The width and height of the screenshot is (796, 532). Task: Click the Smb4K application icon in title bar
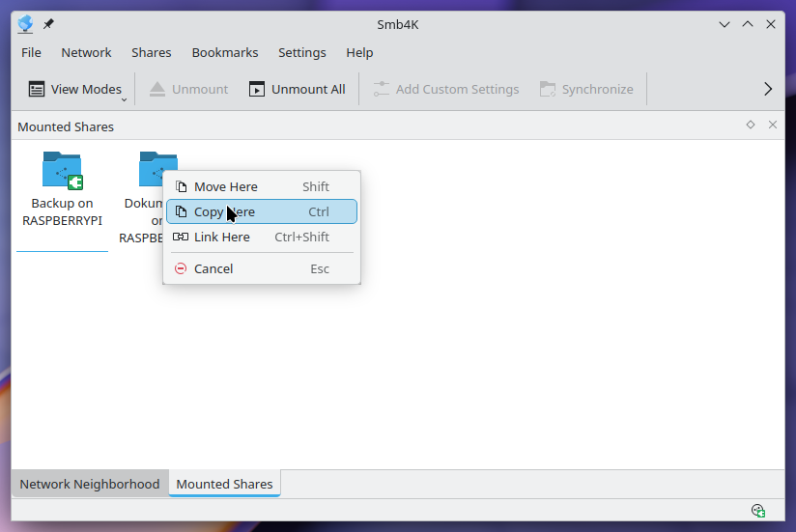25,24
